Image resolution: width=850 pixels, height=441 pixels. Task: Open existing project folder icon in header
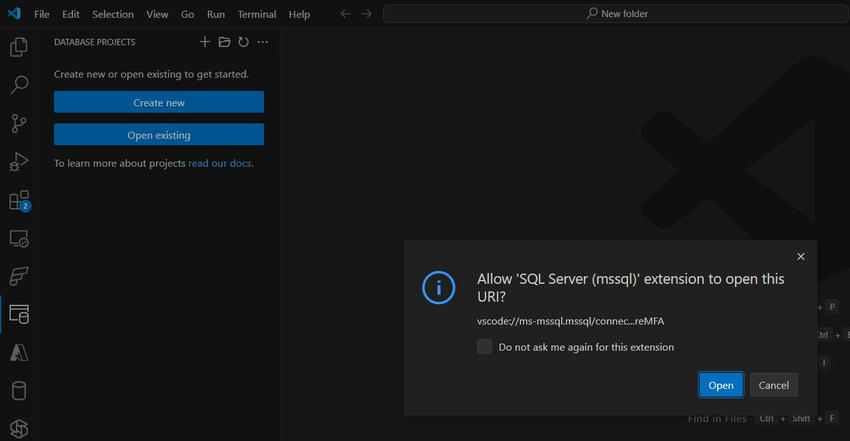224,42
